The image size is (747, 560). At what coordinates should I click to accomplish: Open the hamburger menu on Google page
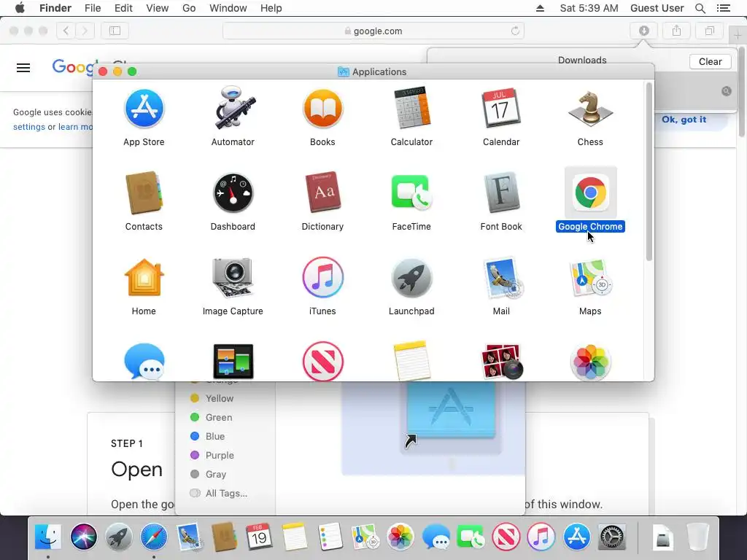click(23, 68)
